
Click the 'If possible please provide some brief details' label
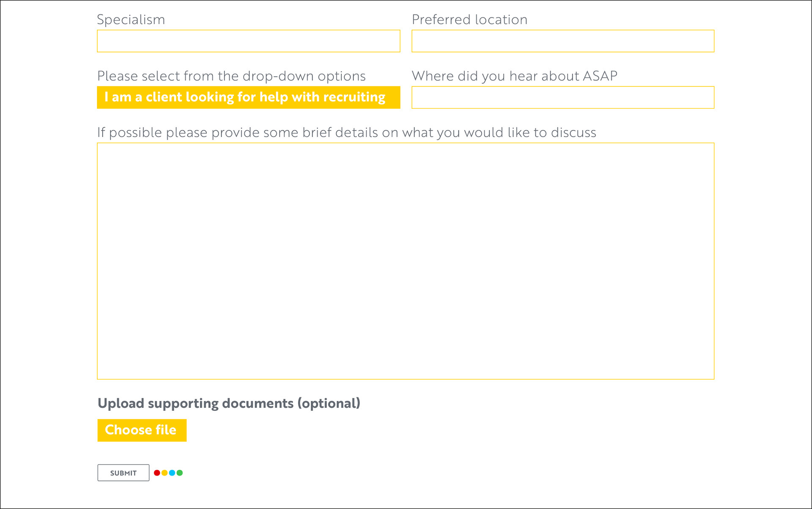347,132
